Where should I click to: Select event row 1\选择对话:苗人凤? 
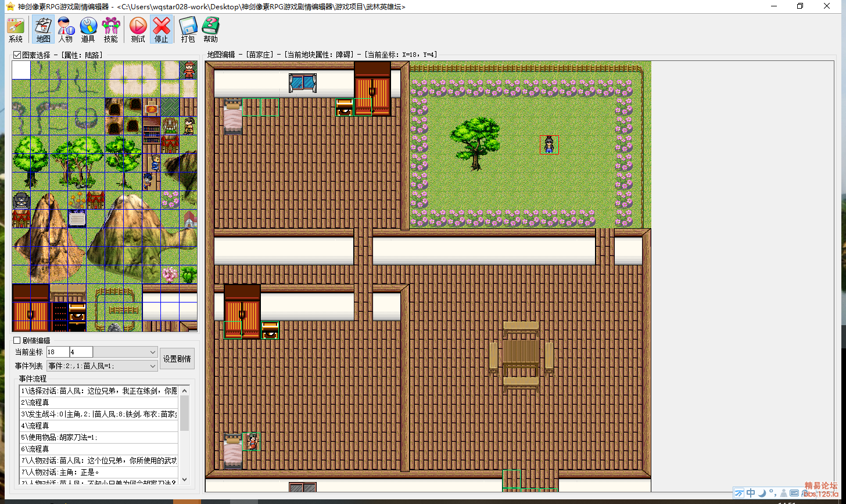tap(99, 391)
